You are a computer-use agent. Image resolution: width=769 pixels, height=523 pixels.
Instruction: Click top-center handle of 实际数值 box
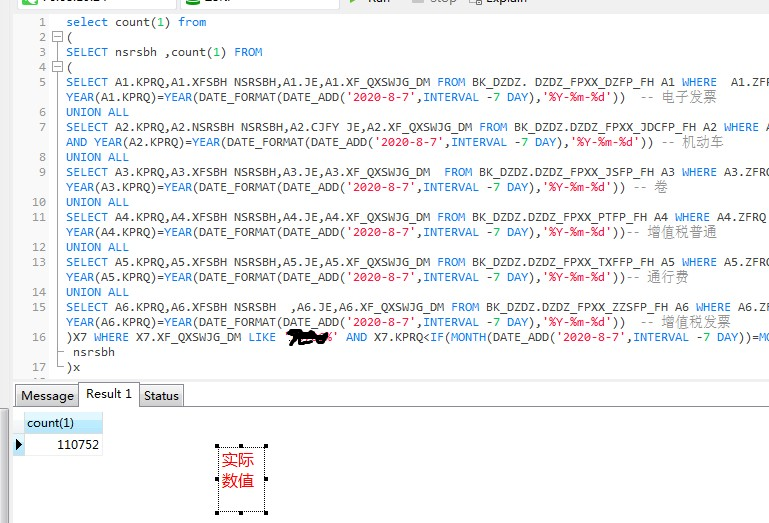(x=240, y=446)
